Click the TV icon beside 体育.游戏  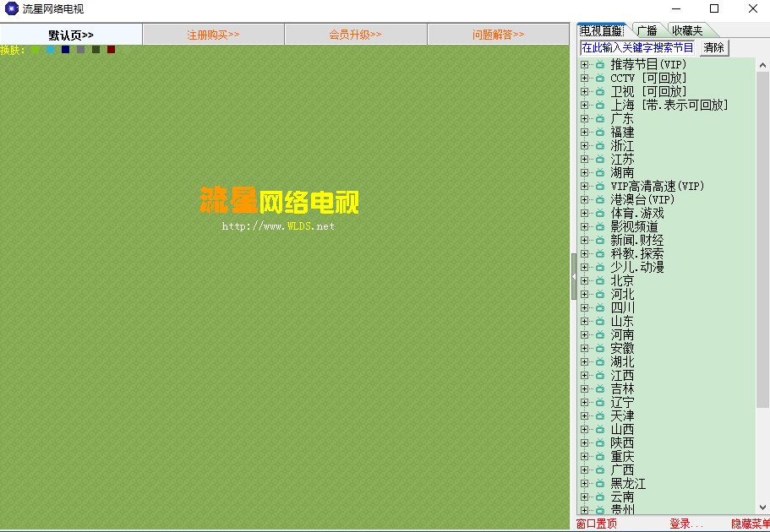pyautogui.click(x=600, y=214)
